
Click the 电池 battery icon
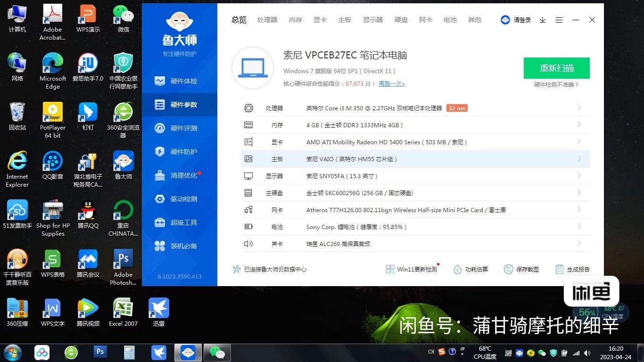[248, 227]
